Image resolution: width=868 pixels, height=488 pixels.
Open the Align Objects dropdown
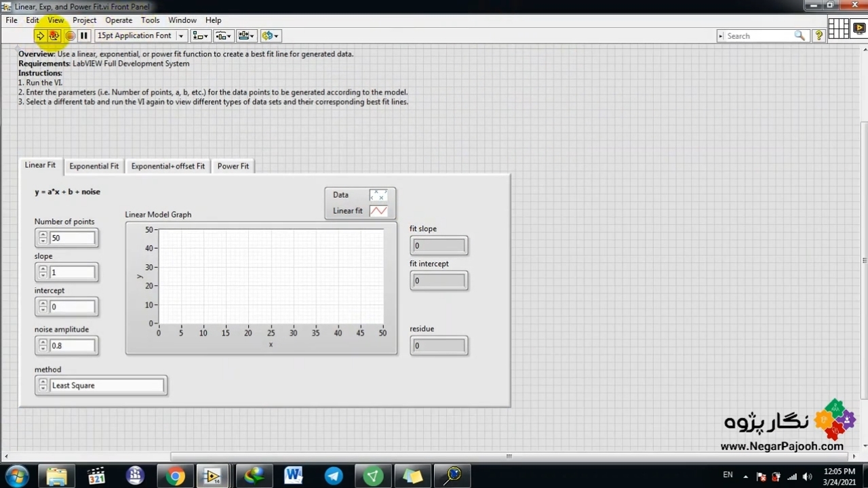[x=201, y=36]
